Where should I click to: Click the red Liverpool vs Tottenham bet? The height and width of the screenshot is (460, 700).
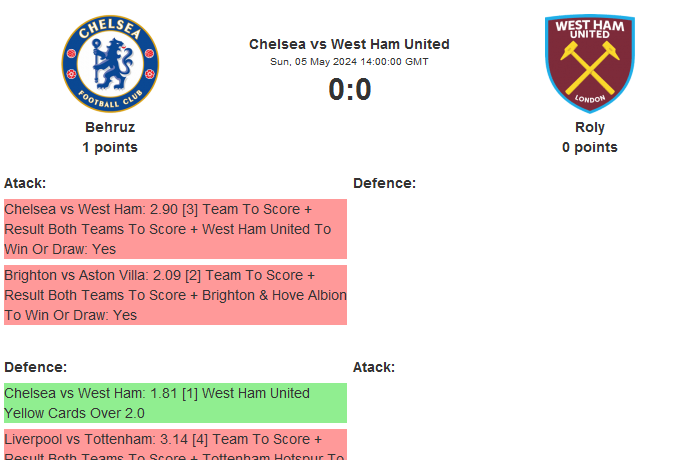pos(175,445)
